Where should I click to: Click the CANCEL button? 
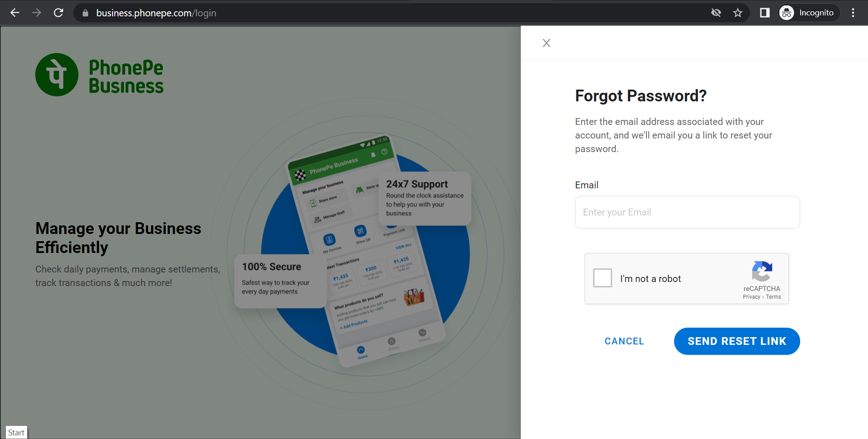pos(624,341)
